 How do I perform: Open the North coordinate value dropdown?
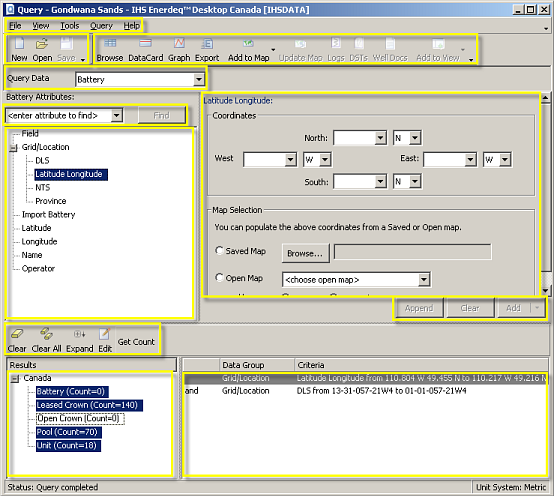pyautogui.click(x=380, y=138)
